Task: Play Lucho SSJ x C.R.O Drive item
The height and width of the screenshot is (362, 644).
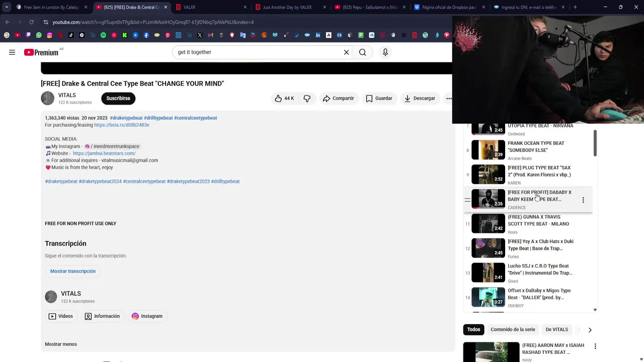Action: pos(527,273)
